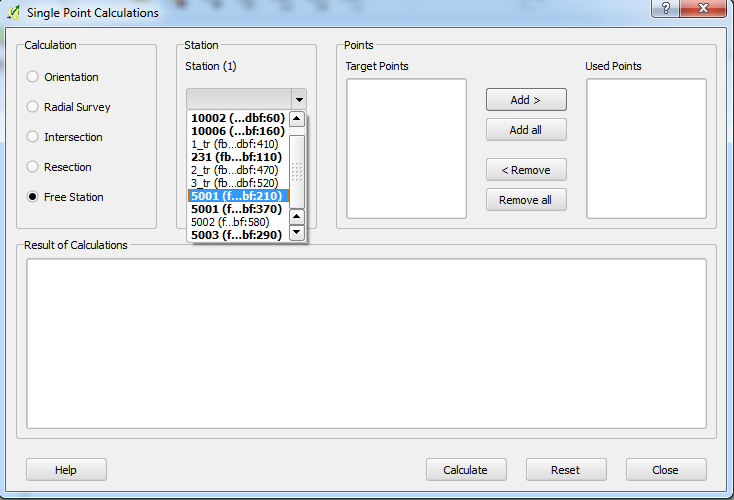This screenshot has height=500, width=734.
Task: Enable the Intersection calculation radio button
Action: pyautogui.click(x=33, y=137)
